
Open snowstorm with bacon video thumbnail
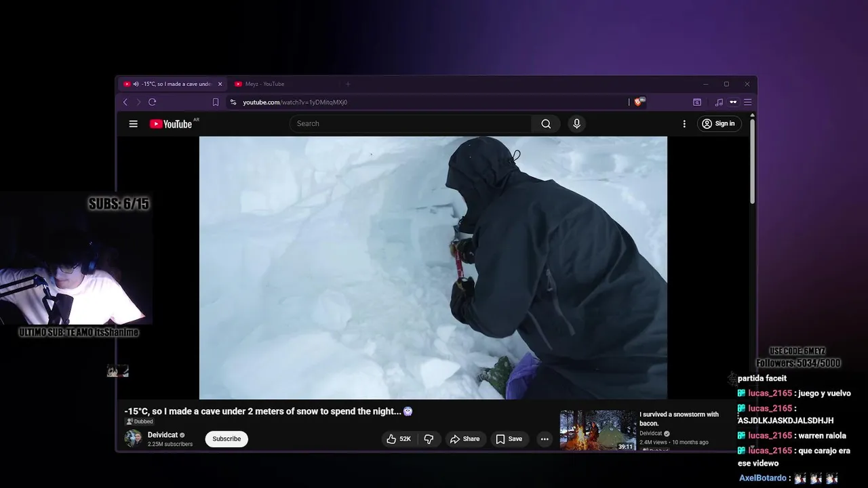[x=598, y=430]
